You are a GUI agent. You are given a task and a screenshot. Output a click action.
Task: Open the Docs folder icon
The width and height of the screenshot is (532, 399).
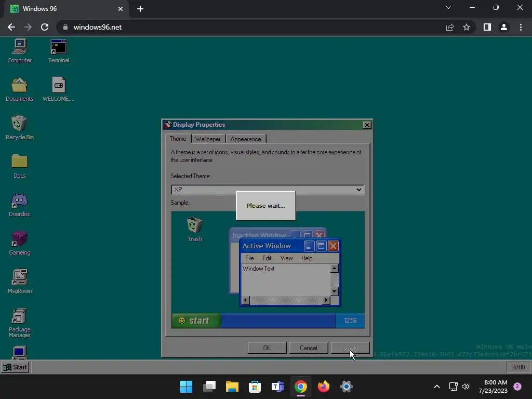(20, 166)
